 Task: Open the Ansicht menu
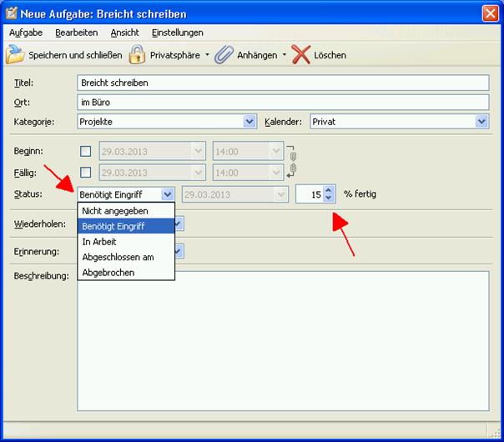point(124,33)
